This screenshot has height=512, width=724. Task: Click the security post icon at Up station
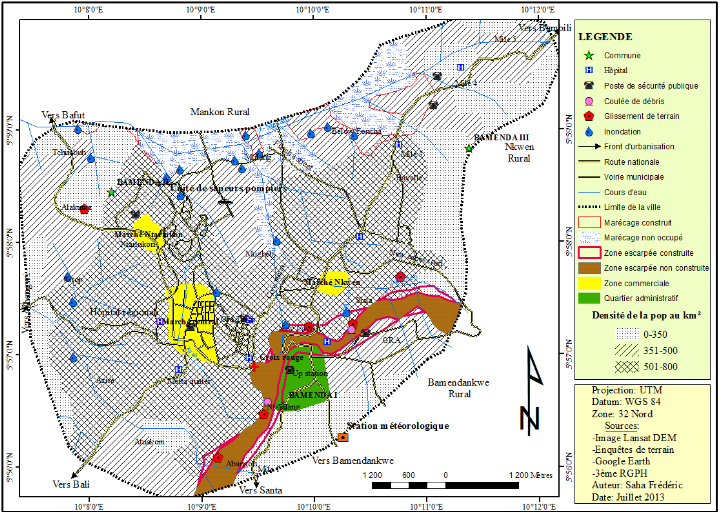290,369
